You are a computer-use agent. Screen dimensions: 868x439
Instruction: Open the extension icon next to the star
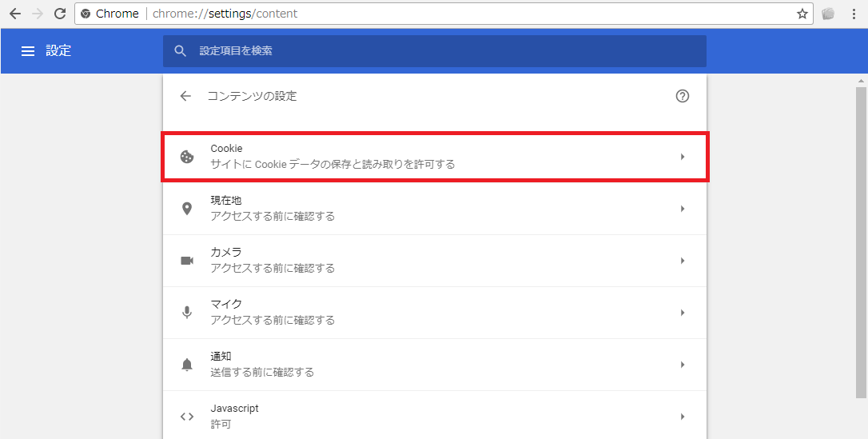(828, 14)
